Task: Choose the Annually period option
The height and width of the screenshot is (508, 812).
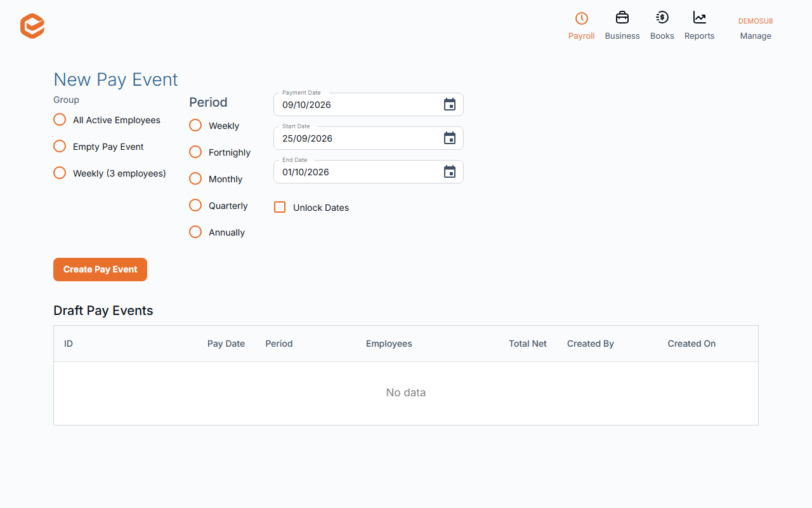Action: click(x=195, y=232)
